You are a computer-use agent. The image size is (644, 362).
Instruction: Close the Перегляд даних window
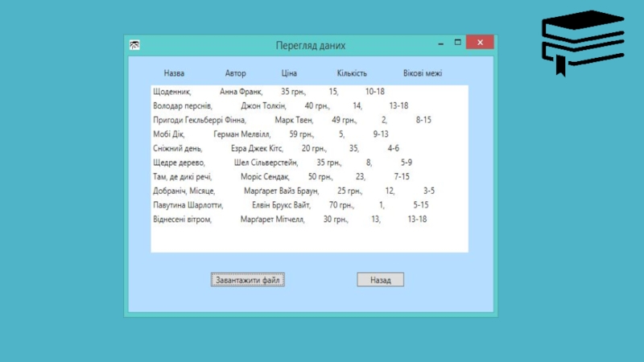click(x=480, y=43)
